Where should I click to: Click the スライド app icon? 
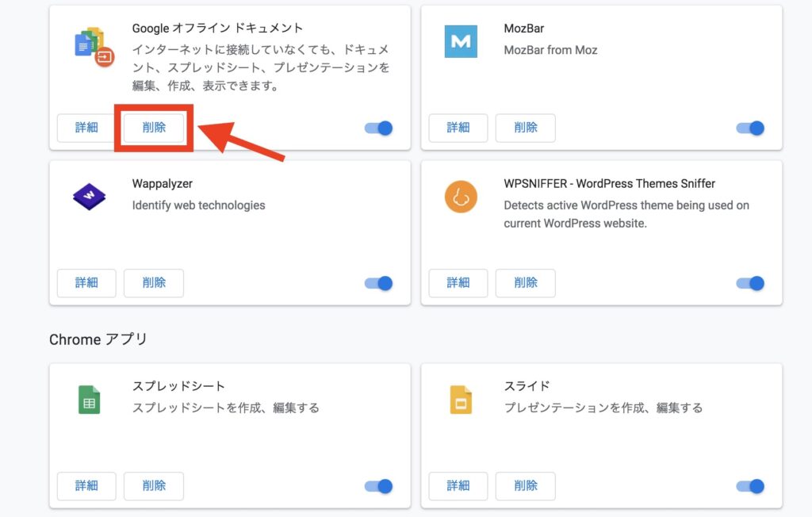pos(461,400)
